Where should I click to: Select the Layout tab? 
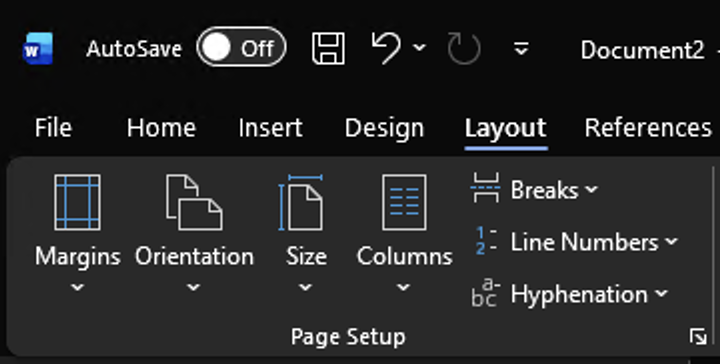click(x=506, y=128)
